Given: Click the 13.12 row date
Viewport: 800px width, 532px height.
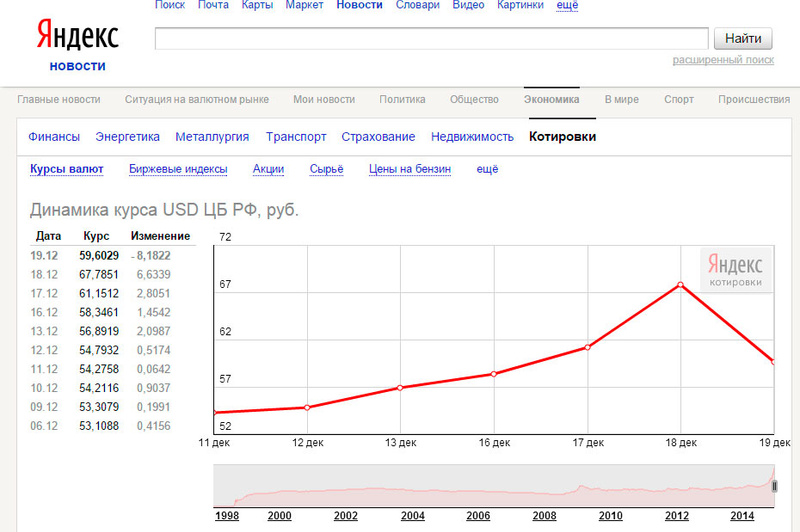Looking at the screenshot, I should [x=44, y=331].
